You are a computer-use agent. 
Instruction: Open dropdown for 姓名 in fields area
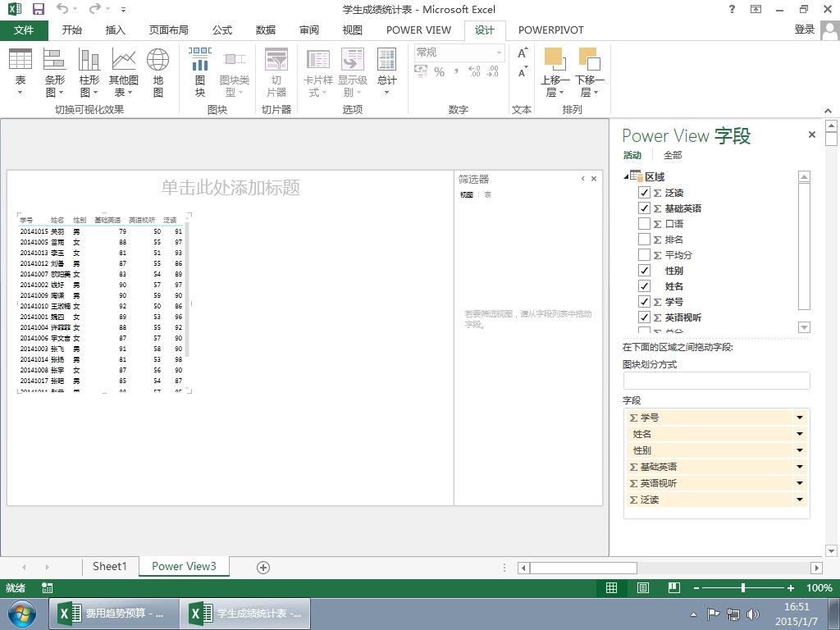(x=800, y=434)
